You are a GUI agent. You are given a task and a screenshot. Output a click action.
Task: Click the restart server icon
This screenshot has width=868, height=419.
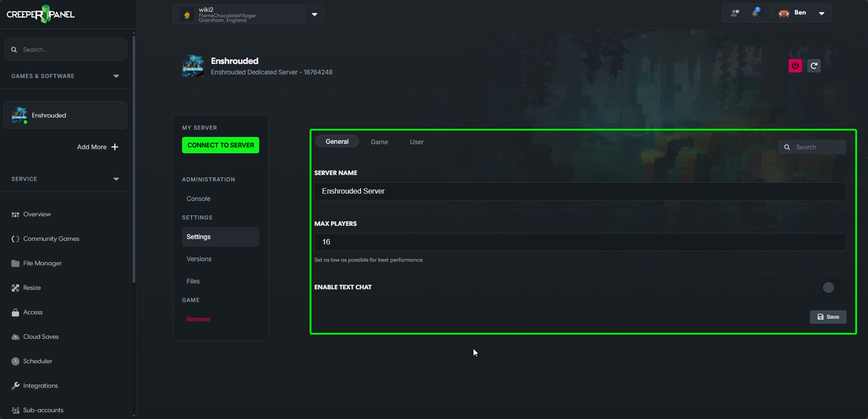click(814, 66)
